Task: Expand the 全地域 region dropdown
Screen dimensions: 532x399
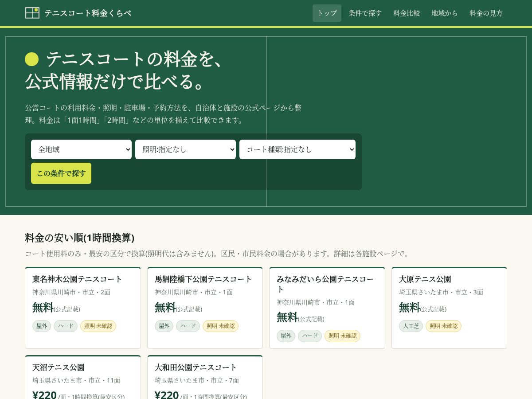Action: point(81,149)
